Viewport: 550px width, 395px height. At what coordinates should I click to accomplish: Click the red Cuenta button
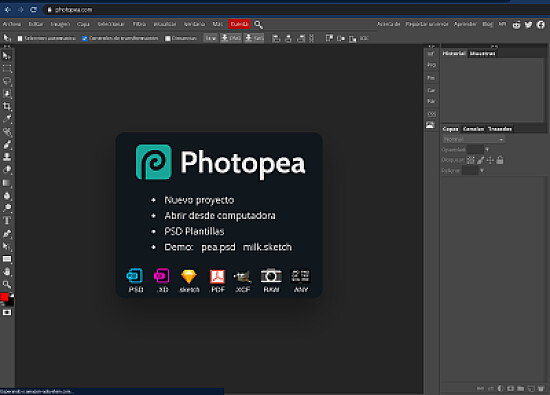pos(239,24)
